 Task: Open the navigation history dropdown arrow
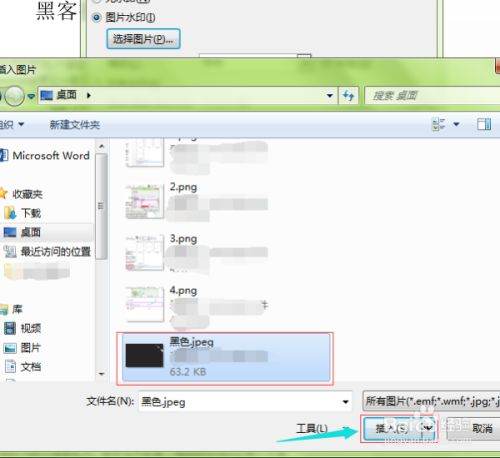pos(31,96)
